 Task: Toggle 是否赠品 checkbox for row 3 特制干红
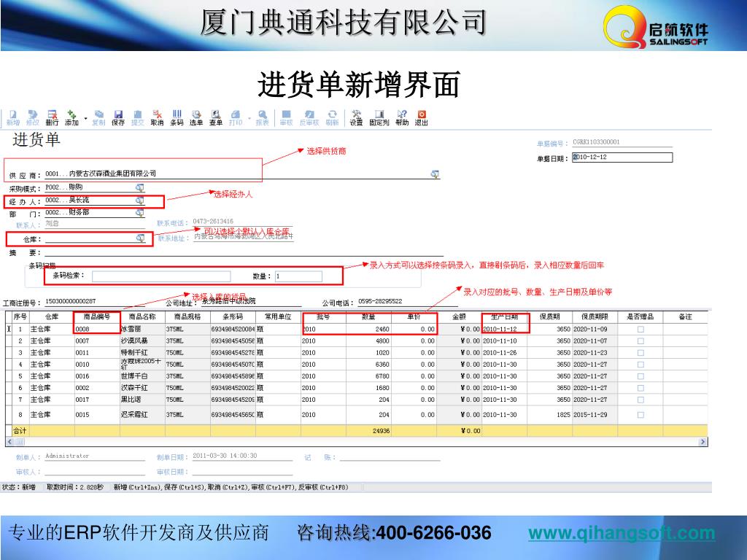click(640, 353)
